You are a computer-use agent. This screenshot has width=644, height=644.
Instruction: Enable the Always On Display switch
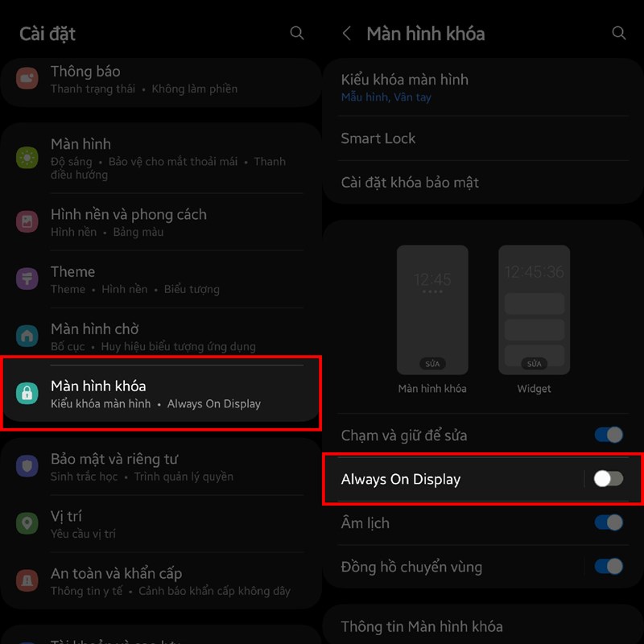pyautogui.click(x=609, y=479)
